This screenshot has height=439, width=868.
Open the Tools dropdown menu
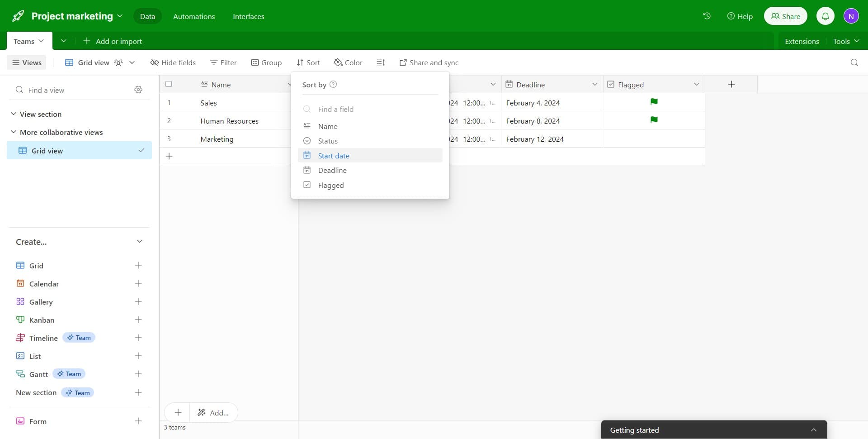pyautogui.click(x=845, y=41)
